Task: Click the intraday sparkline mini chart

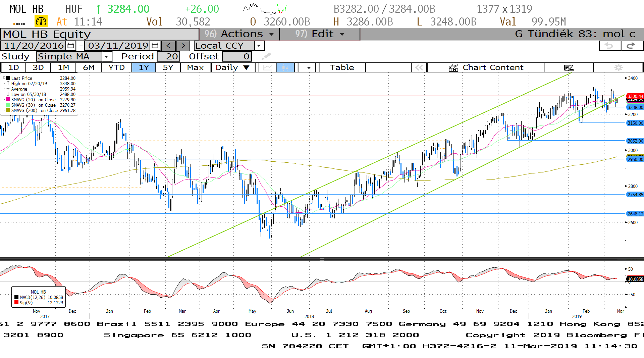Action: [x=265, y=9]
